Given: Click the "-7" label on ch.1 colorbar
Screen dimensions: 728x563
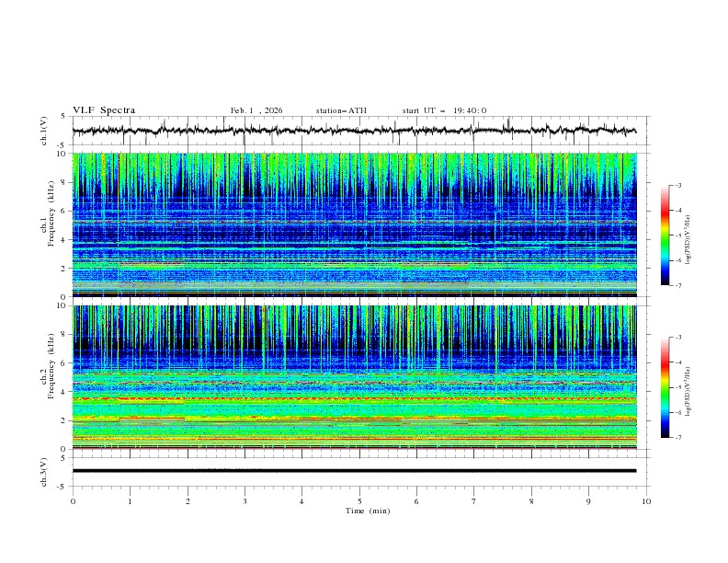Looking at the screenshot, I should coord(677,285).
